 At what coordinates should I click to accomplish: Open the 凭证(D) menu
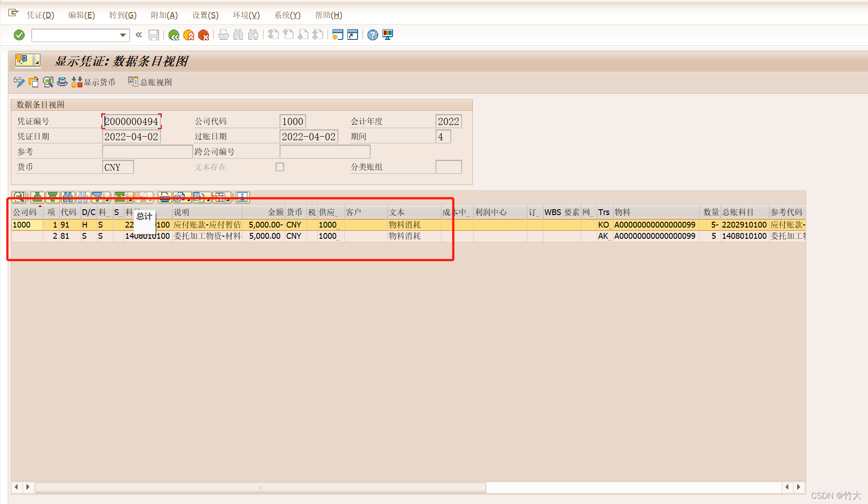[40, 15]
